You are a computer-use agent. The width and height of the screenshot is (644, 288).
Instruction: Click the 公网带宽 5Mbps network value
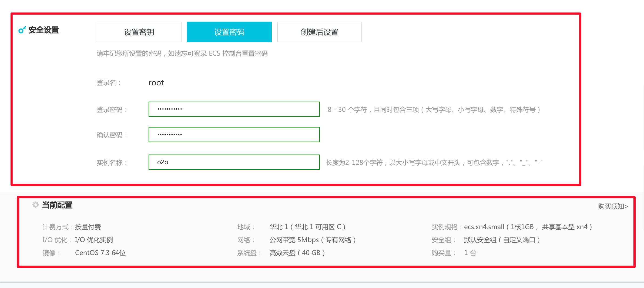click(312, 240)
